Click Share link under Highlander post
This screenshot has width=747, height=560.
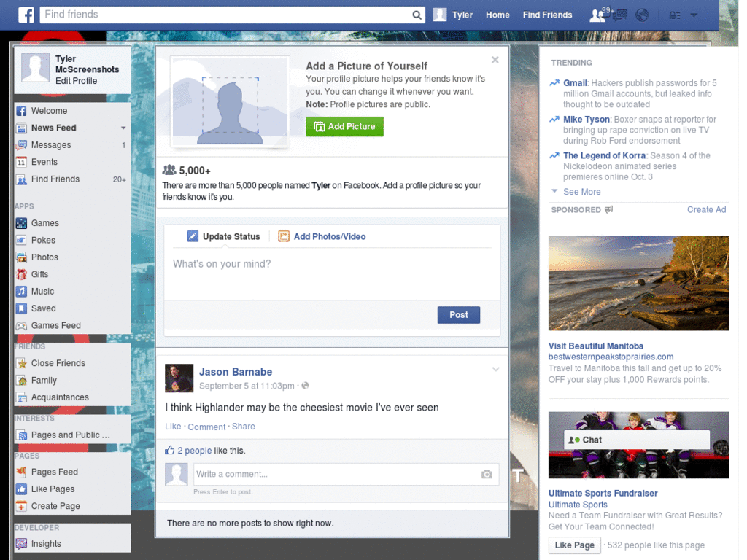click(x=244, y=427)
